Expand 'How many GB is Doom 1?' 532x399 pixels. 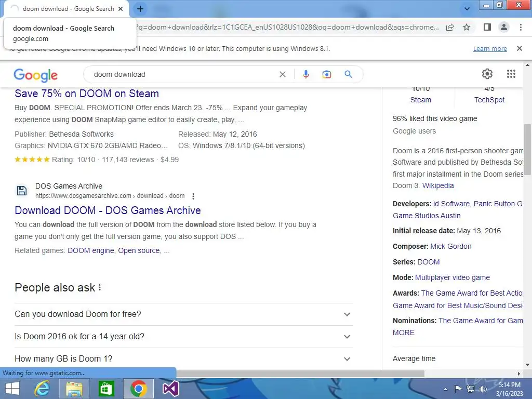tap(183, 358)
